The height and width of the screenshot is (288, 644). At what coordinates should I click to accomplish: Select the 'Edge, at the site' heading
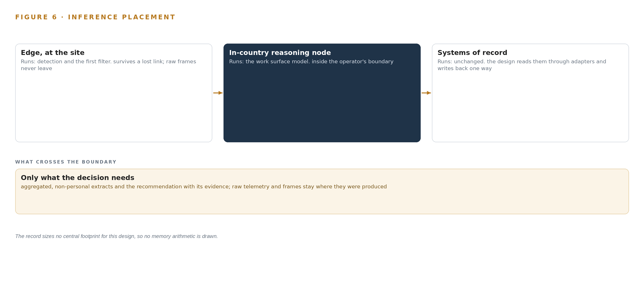52,52
